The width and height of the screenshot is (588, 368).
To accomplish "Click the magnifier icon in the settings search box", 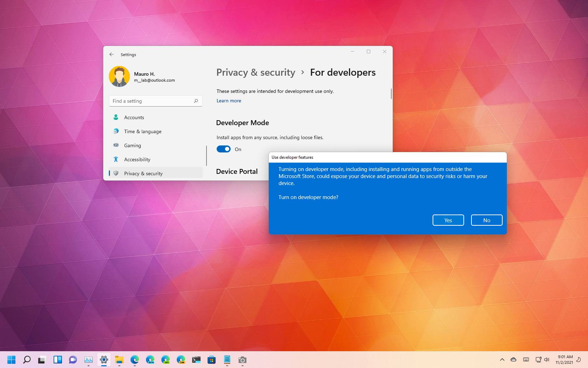I will tap(196, 101).
